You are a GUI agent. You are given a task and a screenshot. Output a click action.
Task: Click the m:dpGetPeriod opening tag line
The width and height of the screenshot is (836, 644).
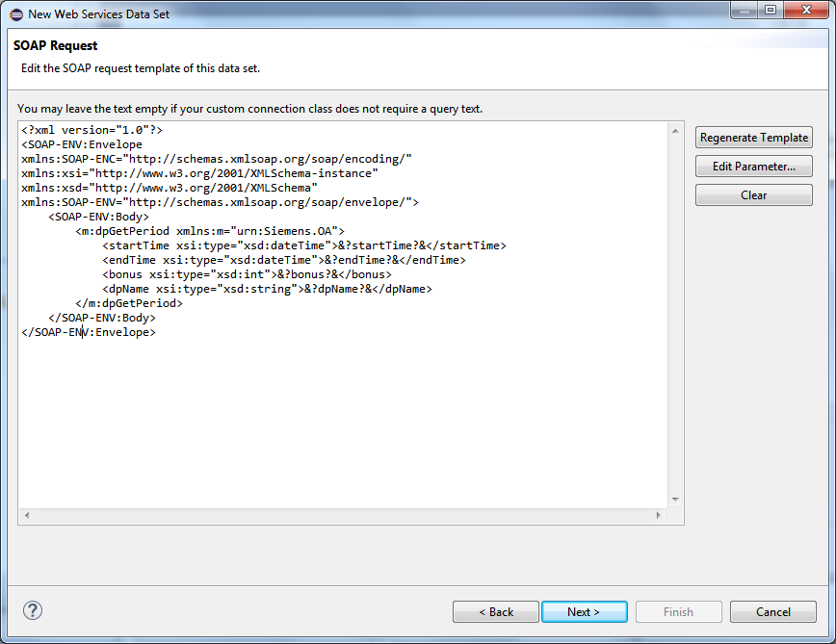209,231
